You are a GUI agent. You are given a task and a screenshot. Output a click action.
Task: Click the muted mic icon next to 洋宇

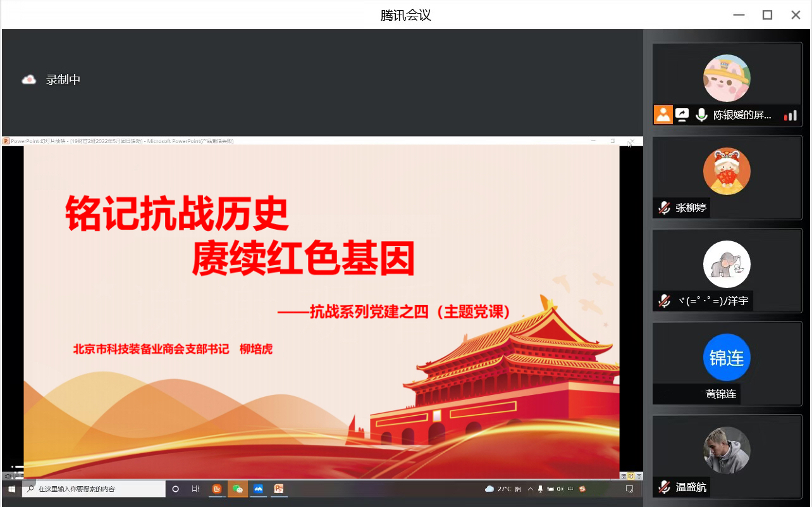tap(663, 301)
